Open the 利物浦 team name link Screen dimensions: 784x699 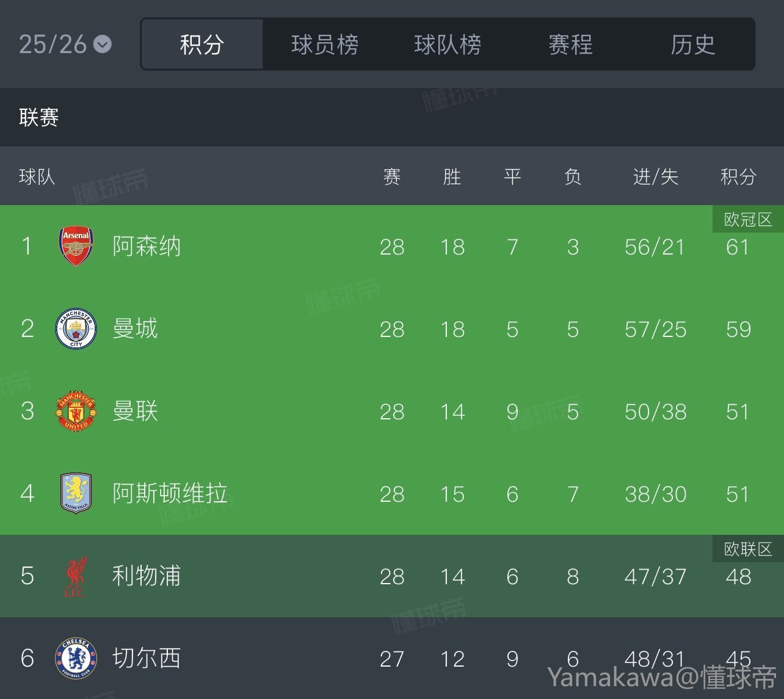(147, 576)
